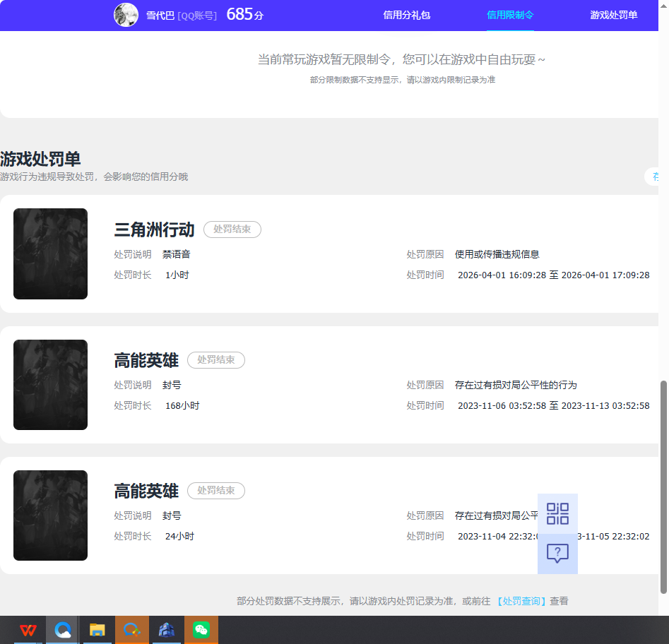Open WeChat from the taskbar
The height and width of the screenshot is (644, 669).
click(x=201, y=630)
